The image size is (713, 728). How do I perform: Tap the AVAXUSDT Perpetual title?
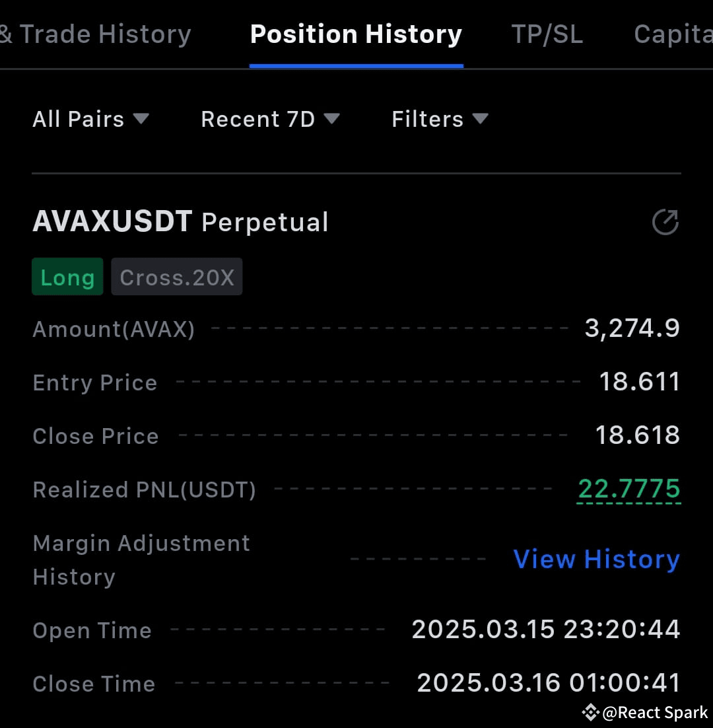tap(180, 221)
